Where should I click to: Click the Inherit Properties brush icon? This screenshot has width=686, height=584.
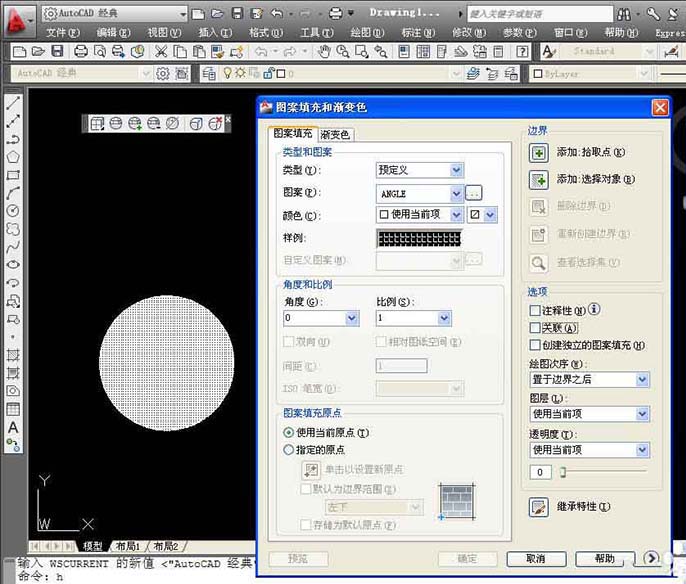click(x=539, y=507)
